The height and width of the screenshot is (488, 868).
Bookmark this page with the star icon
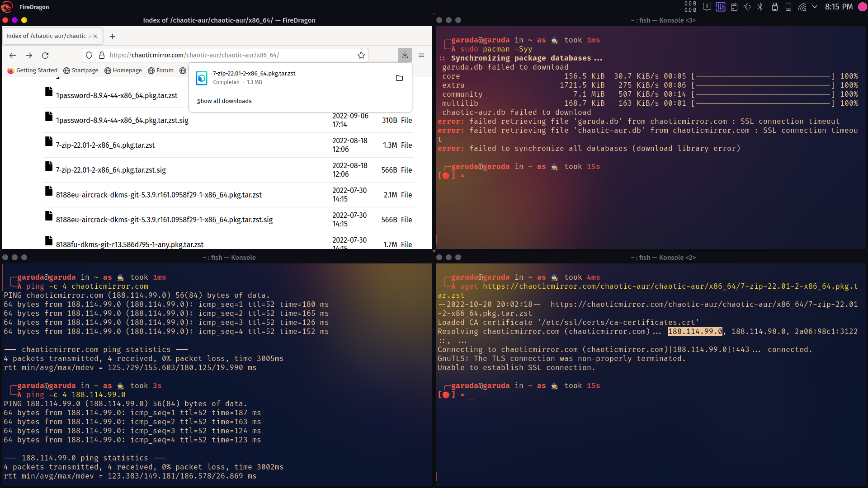(x=361, y=55)
